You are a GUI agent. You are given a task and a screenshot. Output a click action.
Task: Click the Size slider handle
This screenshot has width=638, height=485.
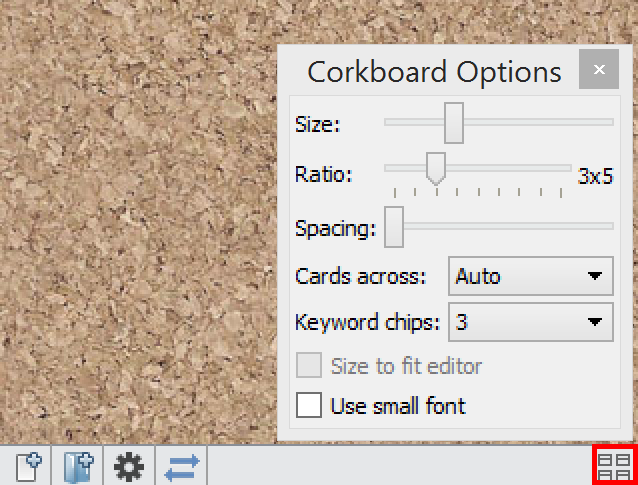coord(454,122)
